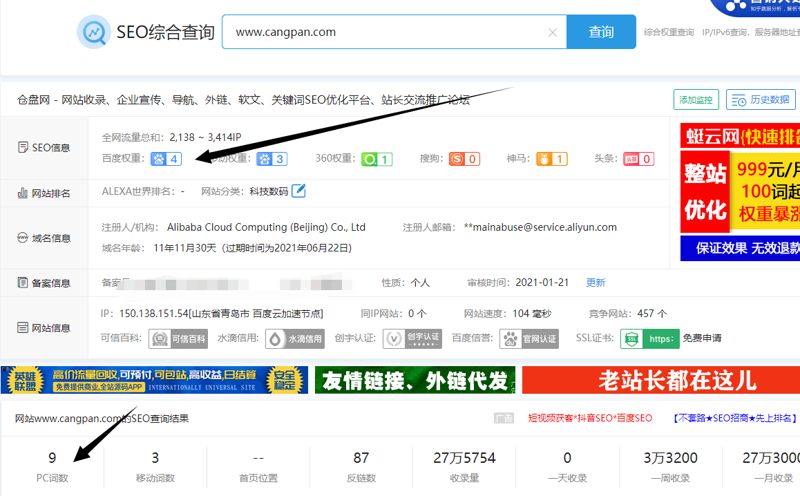This screenshot has width=800, height=496.
Task: Click the Alibaba Cloud Computing registrant name
Action: click(x=266, y=227)
